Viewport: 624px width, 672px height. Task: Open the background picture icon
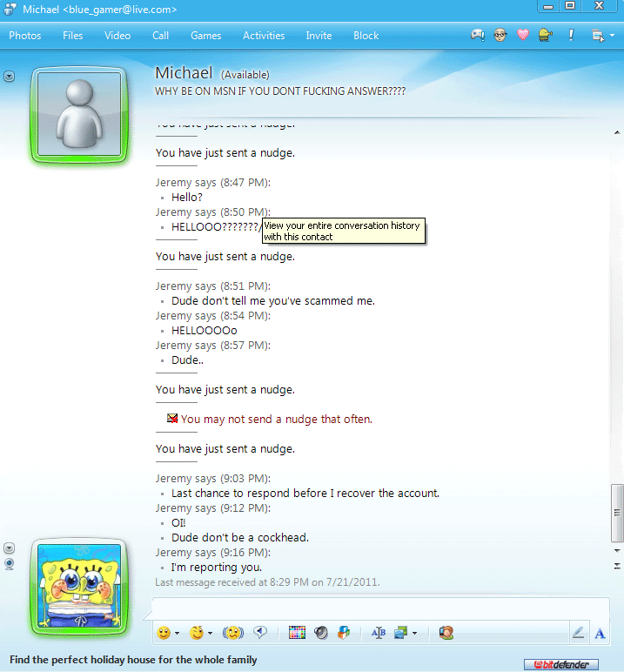[401, 633]
